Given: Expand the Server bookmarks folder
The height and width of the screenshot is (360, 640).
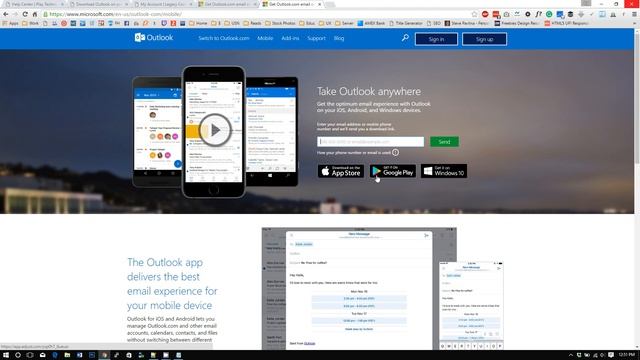Looking at the screenshot, I should [344, 23].
